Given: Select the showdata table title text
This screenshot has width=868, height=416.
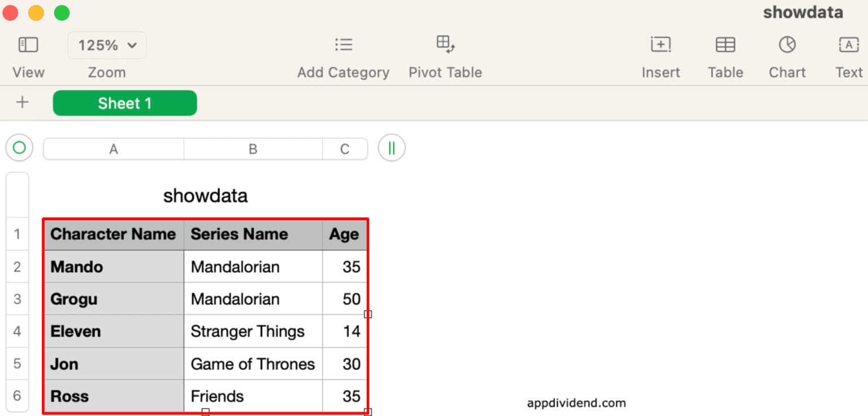Looking at the screenshot, I should click(x=205, y=195).
